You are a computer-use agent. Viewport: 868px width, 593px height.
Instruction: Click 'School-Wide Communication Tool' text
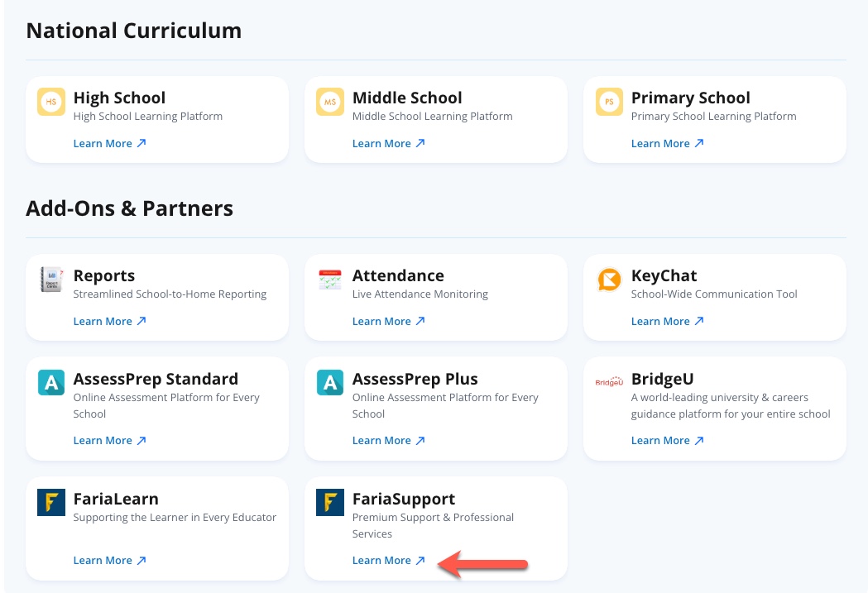pyautogui.click(x=714, y=294)
